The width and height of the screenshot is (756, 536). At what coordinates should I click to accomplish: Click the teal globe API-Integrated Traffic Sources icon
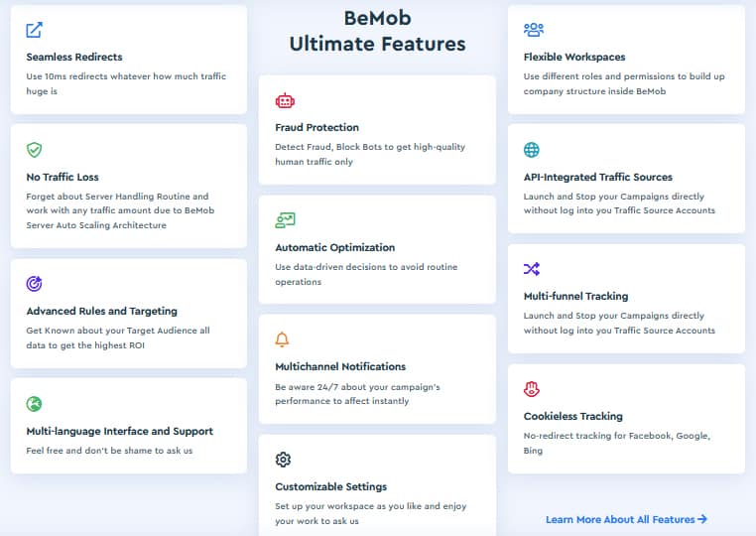click(x=532, y=150)
